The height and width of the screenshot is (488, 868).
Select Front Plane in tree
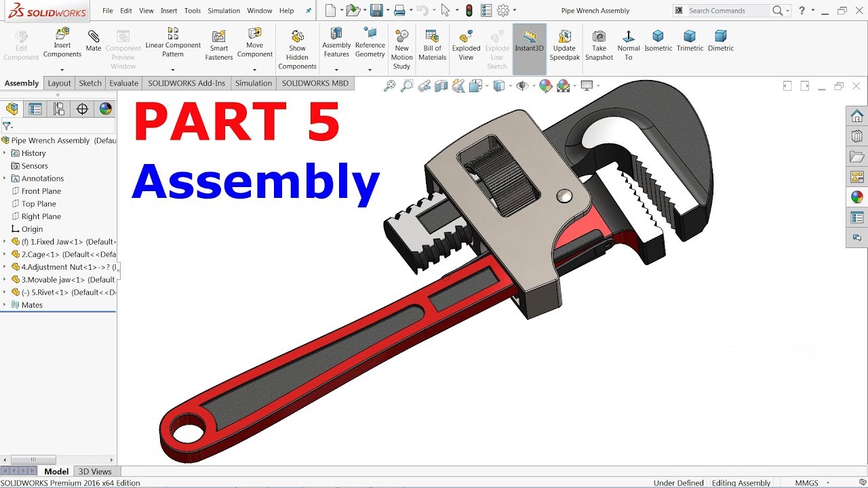(41, 191)
